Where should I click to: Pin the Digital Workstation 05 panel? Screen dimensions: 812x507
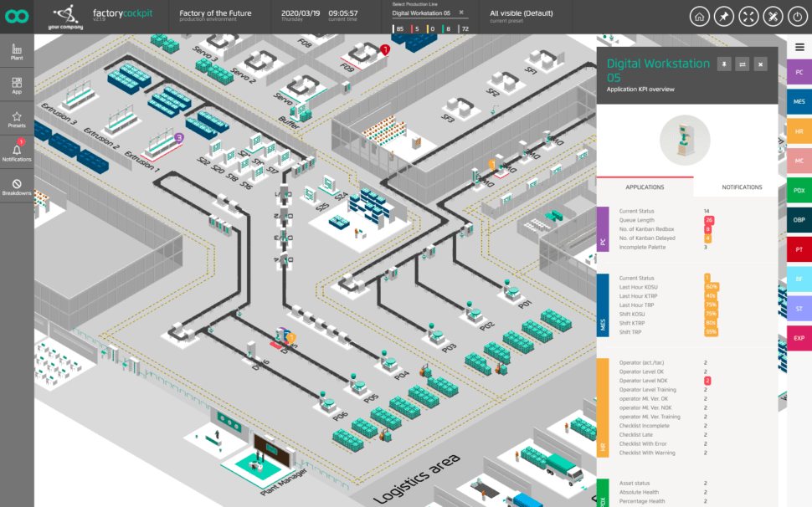(x=724, y=64)
